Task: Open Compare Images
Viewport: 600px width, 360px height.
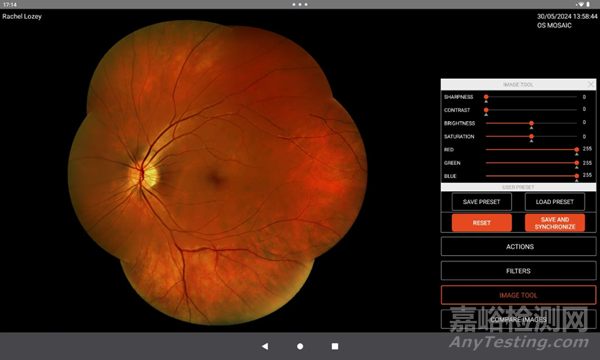Action: 518,319
